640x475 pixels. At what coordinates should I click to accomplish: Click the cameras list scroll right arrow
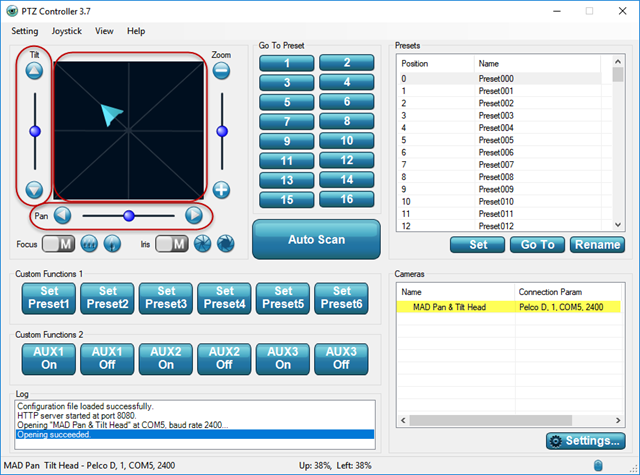click(x=618, y=420)
